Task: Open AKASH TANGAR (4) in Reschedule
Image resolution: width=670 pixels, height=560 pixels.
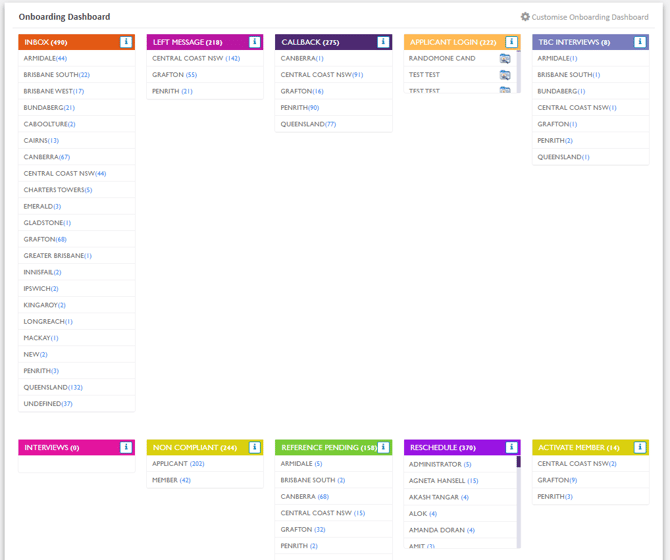Action: pyautogui.click(x=439, y=497)
